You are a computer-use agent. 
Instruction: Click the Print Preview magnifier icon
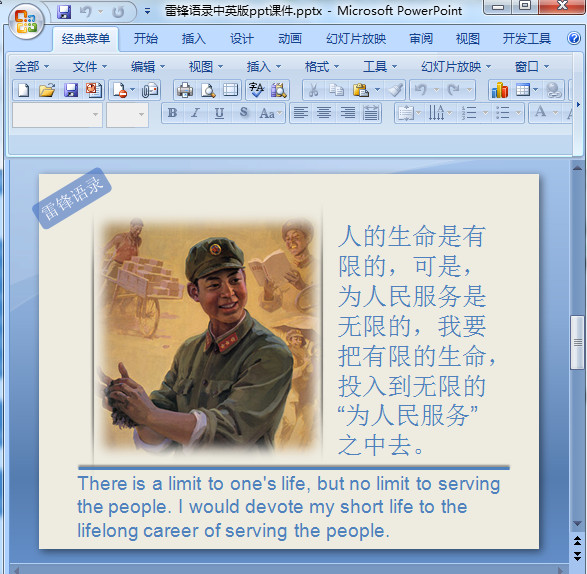[x=208, y=90]
